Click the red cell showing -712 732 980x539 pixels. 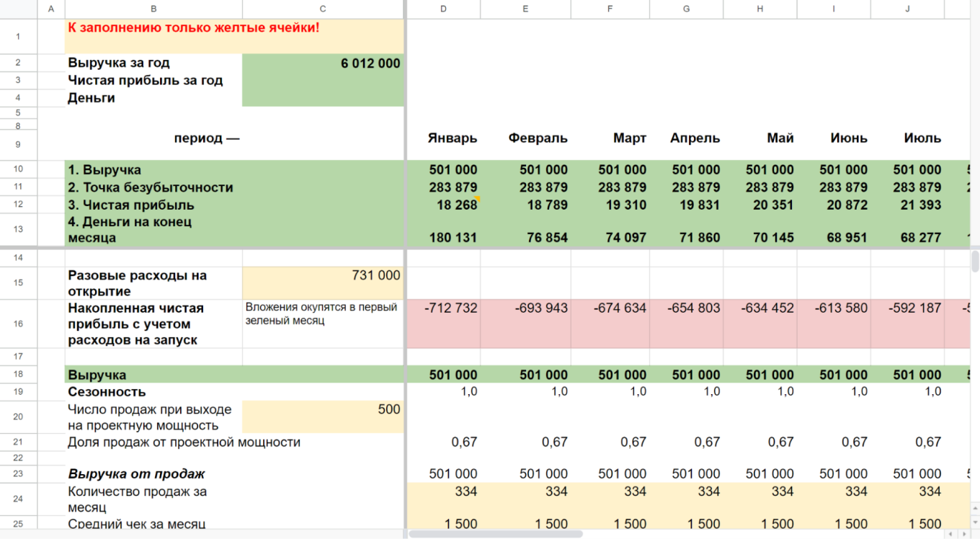[443, 323]
